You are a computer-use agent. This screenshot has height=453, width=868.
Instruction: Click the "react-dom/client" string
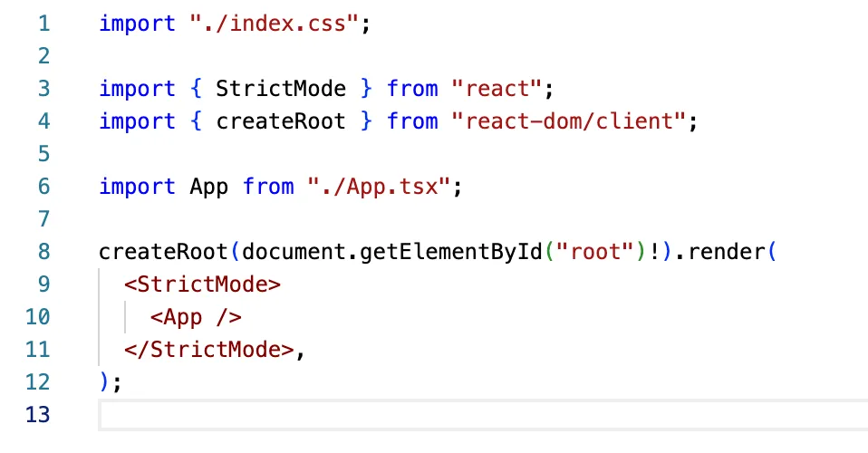(568, 121)
